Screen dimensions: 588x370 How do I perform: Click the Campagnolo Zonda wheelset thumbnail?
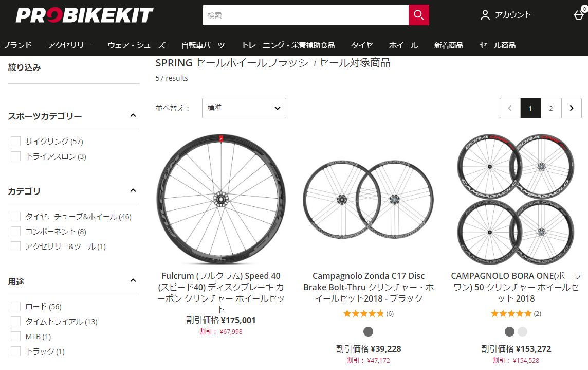pos(368,198)
